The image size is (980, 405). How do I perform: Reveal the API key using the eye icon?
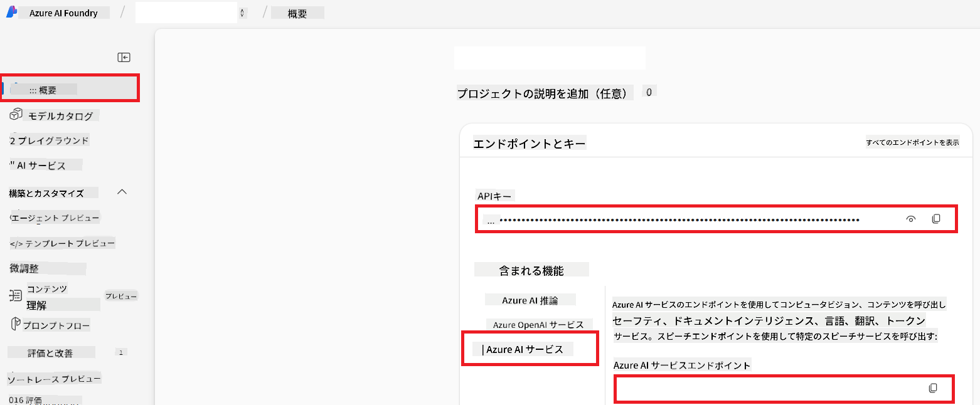[911, 219]
